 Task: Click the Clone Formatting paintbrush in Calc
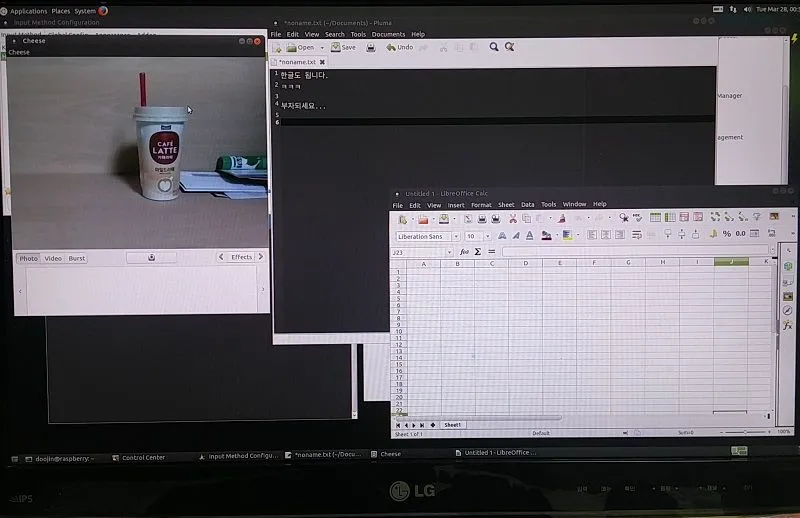click(x=562, y=218)
